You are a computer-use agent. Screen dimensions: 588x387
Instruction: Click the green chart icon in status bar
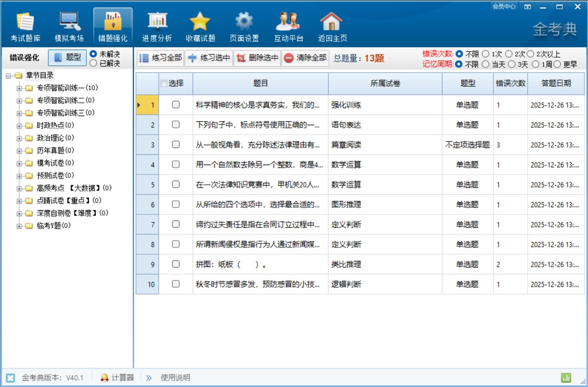tap(566, 378)
